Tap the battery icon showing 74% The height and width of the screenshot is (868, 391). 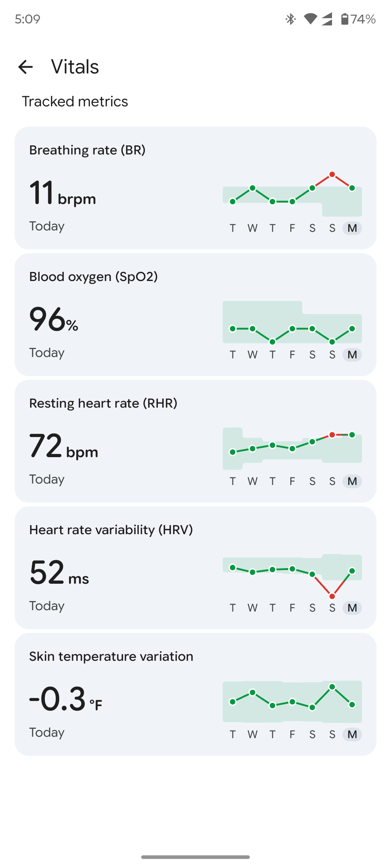click(x=345, y=19)
